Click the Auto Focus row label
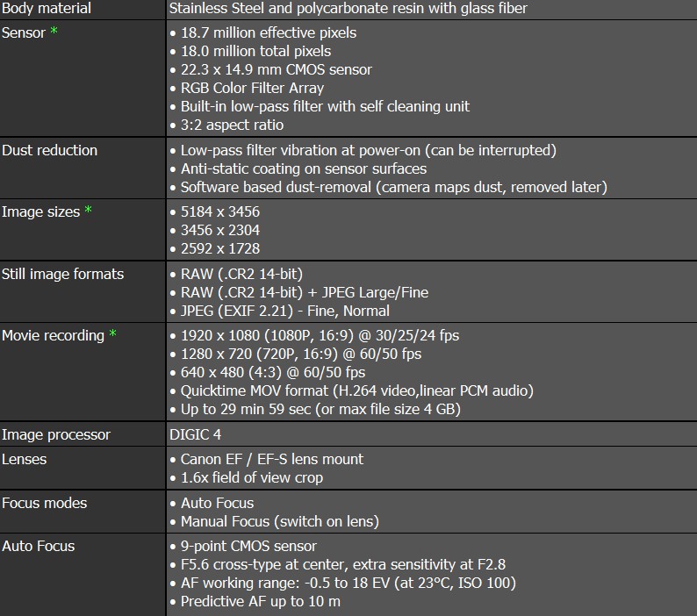Viewport: 697px width, 616px height. [38, 546]
